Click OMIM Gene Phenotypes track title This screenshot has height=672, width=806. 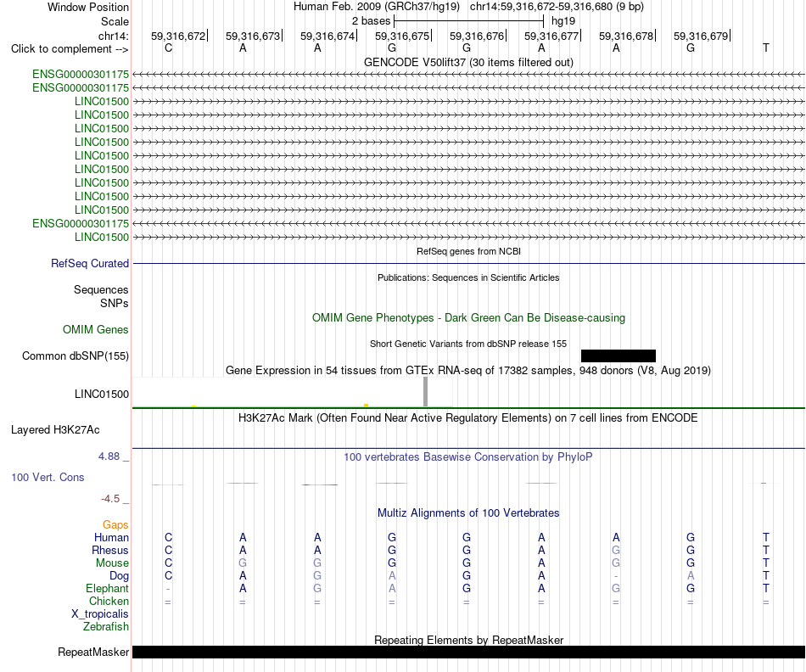(468, 317)
